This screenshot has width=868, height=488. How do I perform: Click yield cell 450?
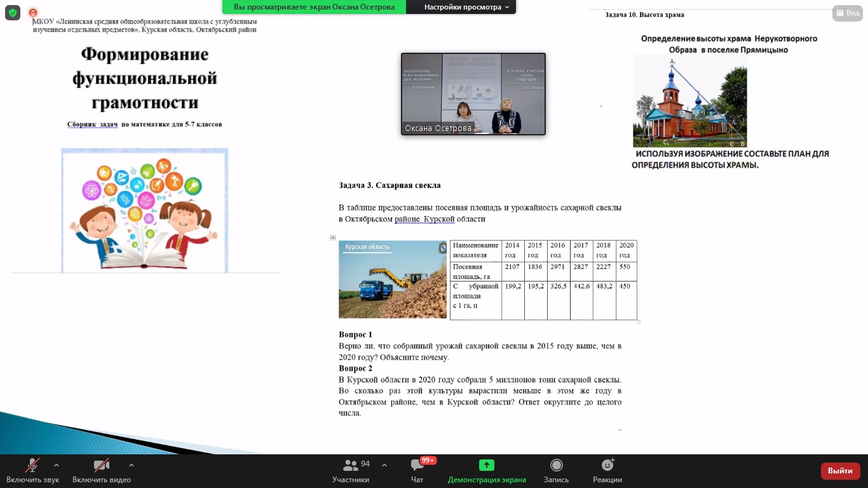(627, 300)
